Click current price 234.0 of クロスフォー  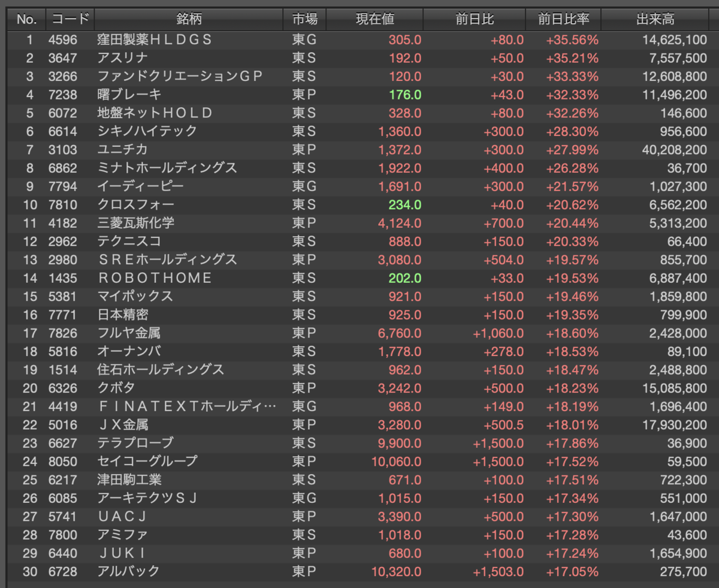[x=405, y=204]
